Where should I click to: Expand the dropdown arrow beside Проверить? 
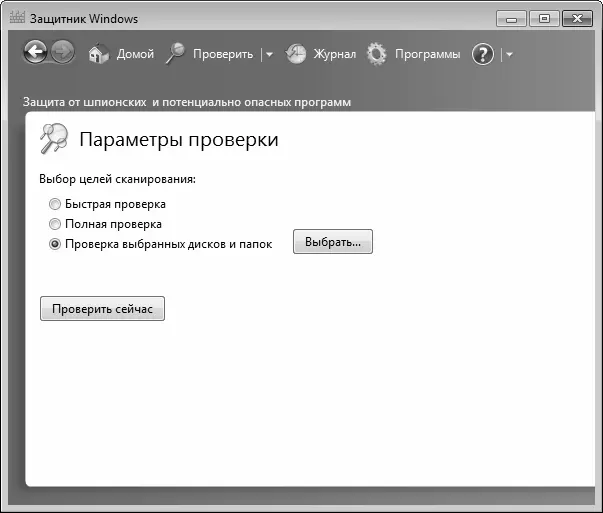click(x=269, y=55)
